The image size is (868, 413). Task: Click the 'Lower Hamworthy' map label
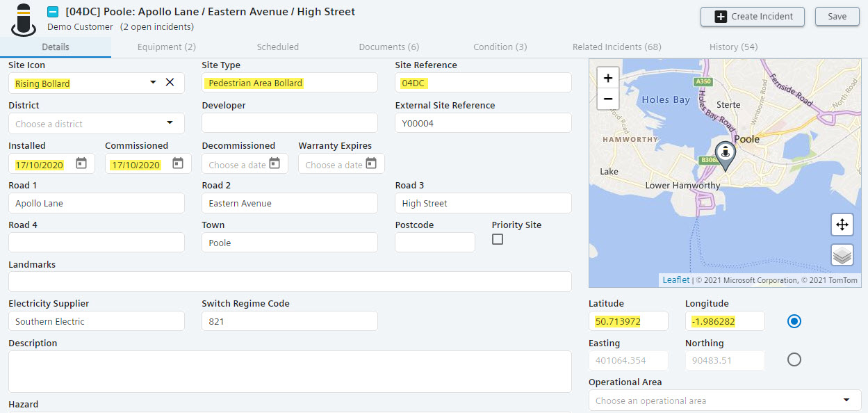coord(682,186)
